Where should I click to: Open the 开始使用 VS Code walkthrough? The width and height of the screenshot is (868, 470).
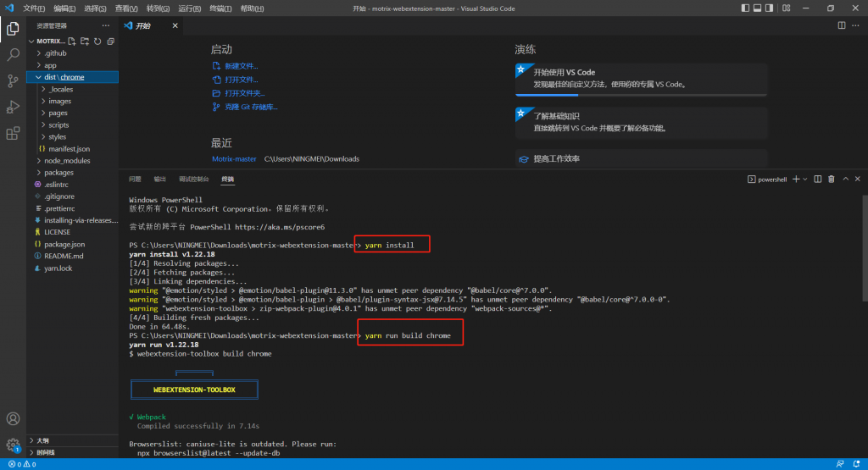(641, 79)
